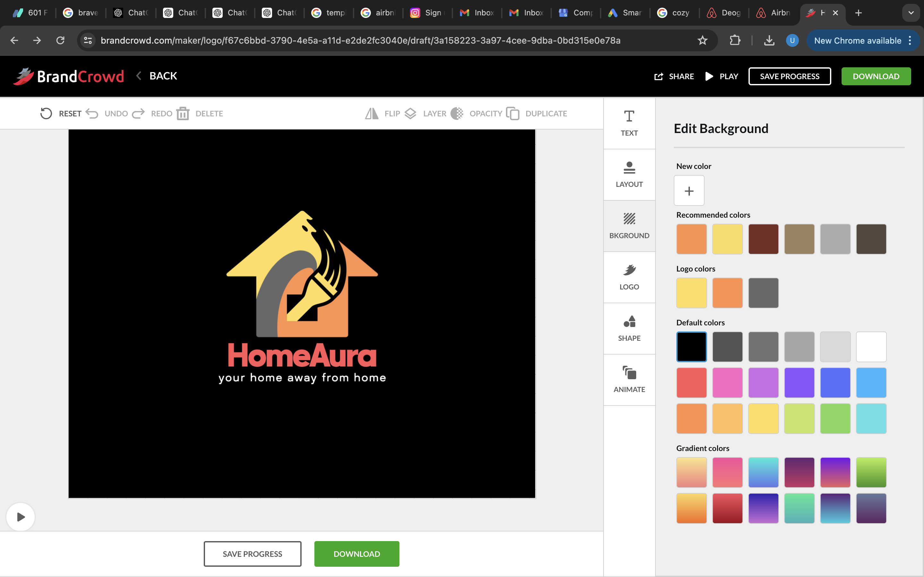The height and width of the screenshot is (577, 924).
Task: Click PLAY in the top header
Action: coord(721,76)
